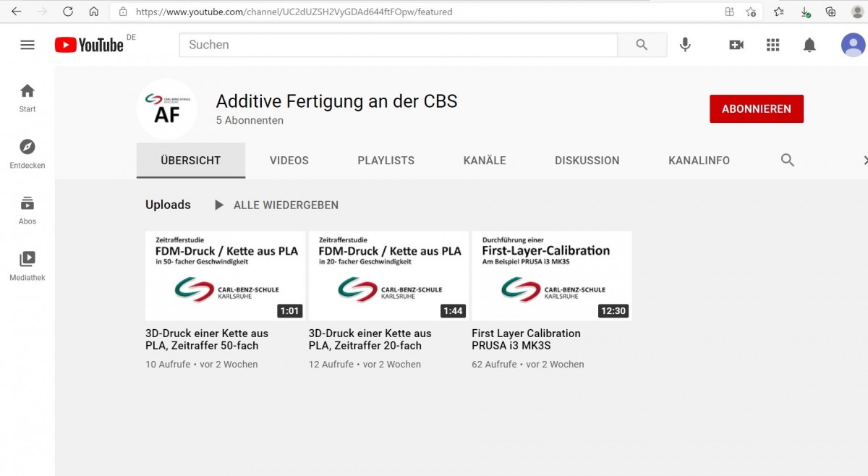Viewport: 868px width, 476px height.
Task: Select the ÜBERSICHT tab
Action: (x=191, y=161)
